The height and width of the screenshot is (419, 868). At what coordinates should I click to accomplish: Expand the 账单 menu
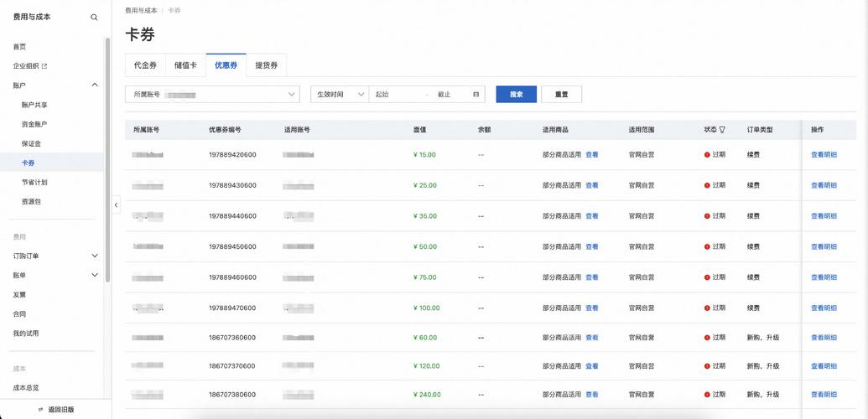(94, 275)
